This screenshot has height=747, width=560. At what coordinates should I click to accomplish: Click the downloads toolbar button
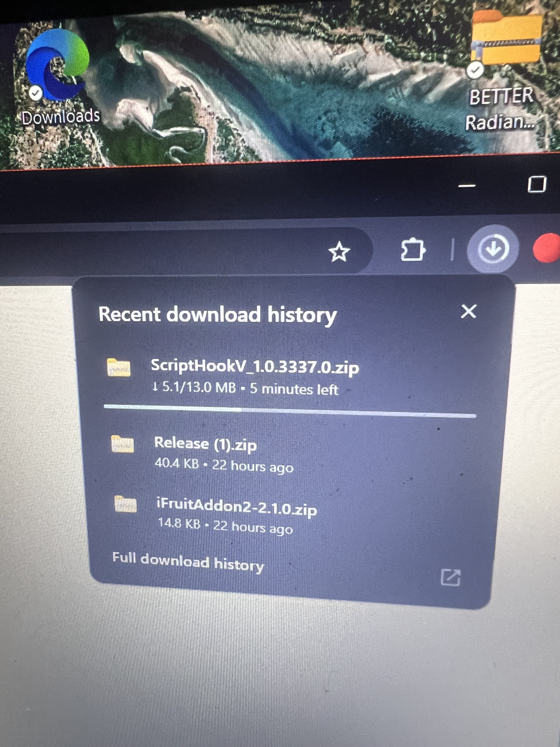click(493, 249)
